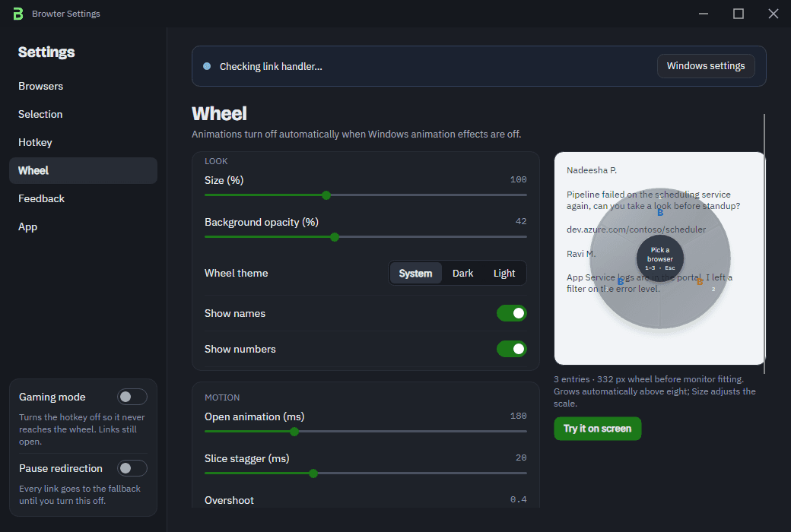Toggle the Show names switch

pyautogui.click(x=512, y=313)
